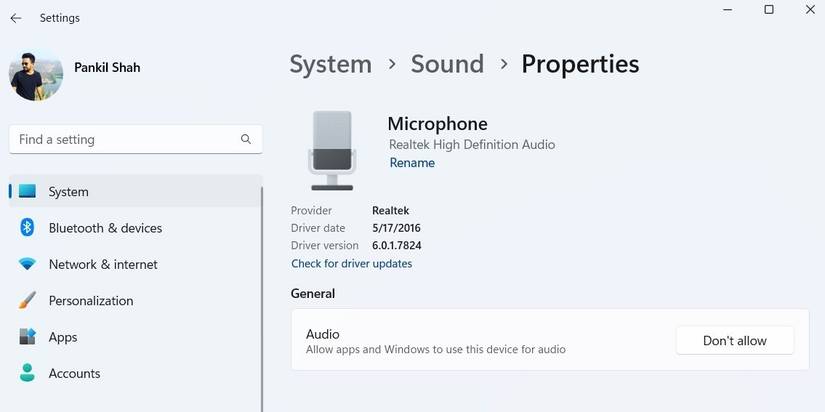Screen dimensions: 825x412
Task: Click the Apps icon in sidebar
Action: pyautogui.click(x=27, y=337)
